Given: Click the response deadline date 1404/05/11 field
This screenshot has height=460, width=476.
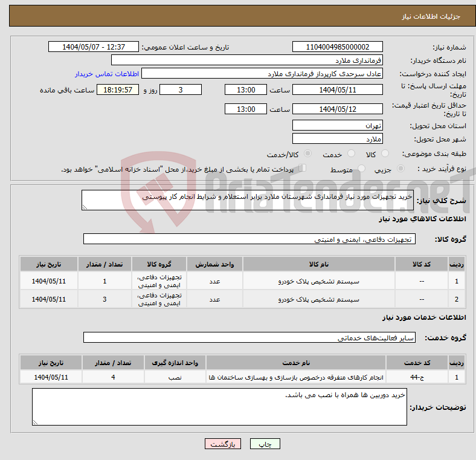Looking at the screenshot, I should [337, 90].
